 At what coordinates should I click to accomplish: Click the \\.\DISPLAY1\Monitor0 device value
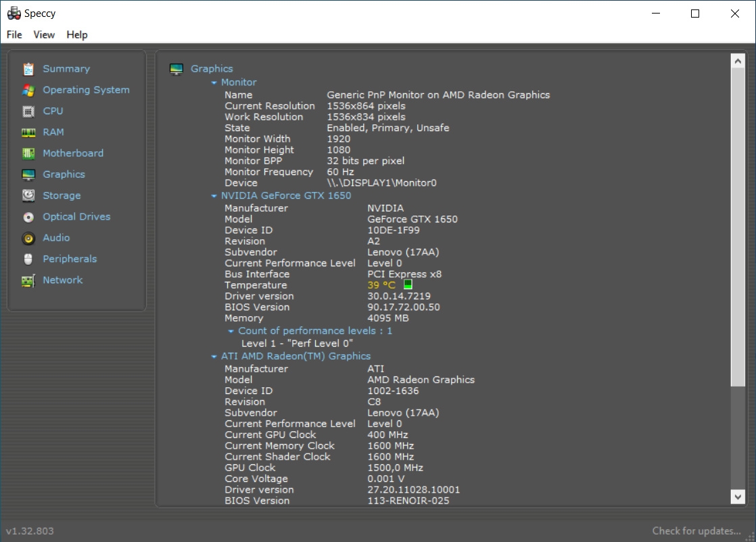click(382, 183)
